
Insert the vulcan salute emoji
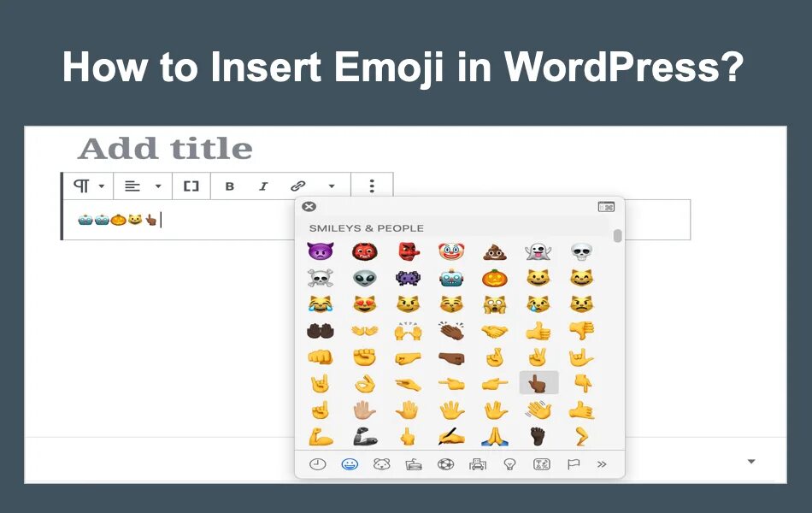(x=495, y=410)
